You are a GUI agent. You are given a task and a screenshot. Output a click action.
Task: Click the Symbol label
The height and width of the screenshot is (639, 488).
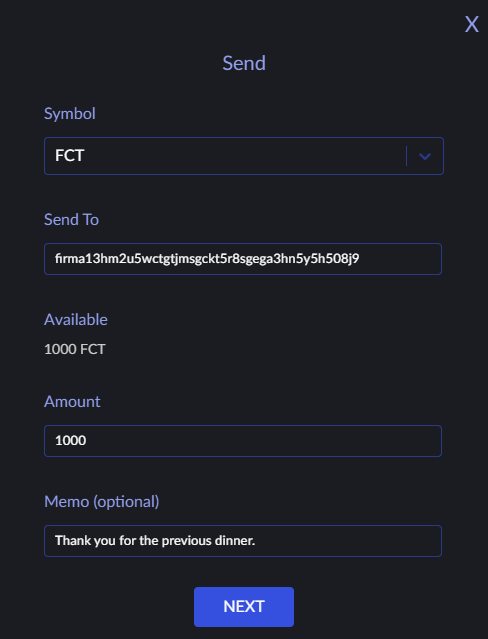tap(70, 114)
